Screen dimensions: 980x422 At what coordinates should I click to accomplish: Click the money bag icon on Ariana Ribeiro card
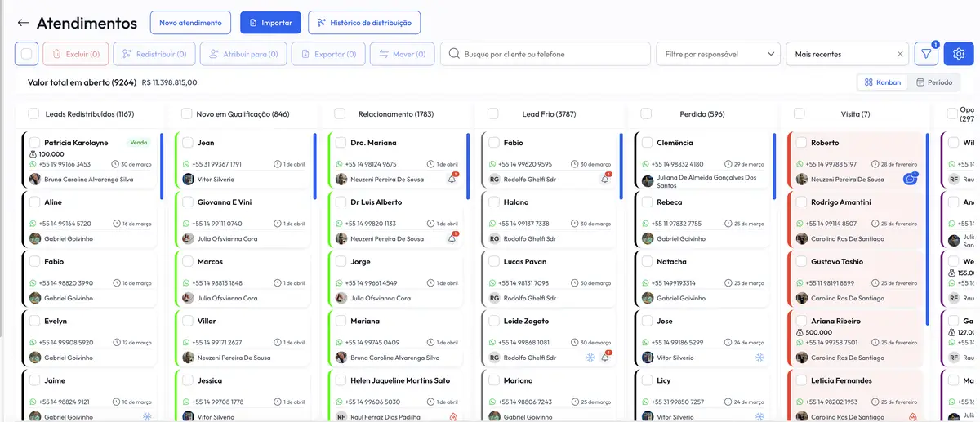point(800,332)
